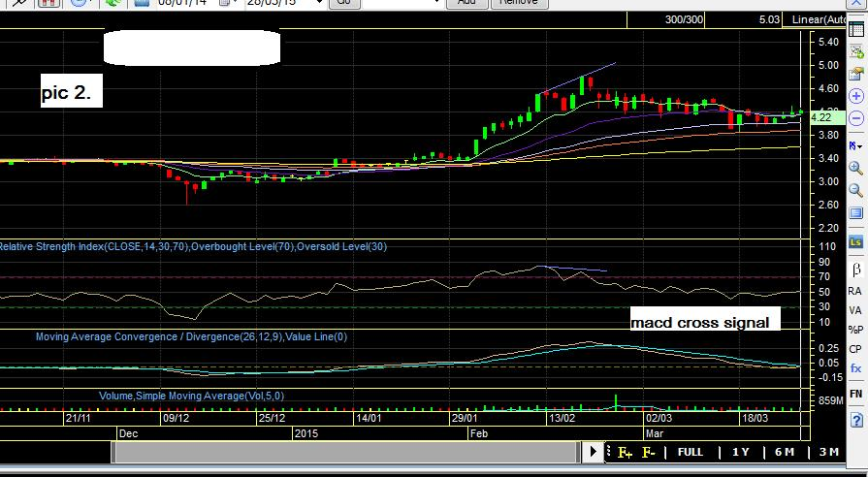Image resolution: width=868 pixels, height=477 pixels.
Task: Click the F- icon
Action: coord(648,453)
